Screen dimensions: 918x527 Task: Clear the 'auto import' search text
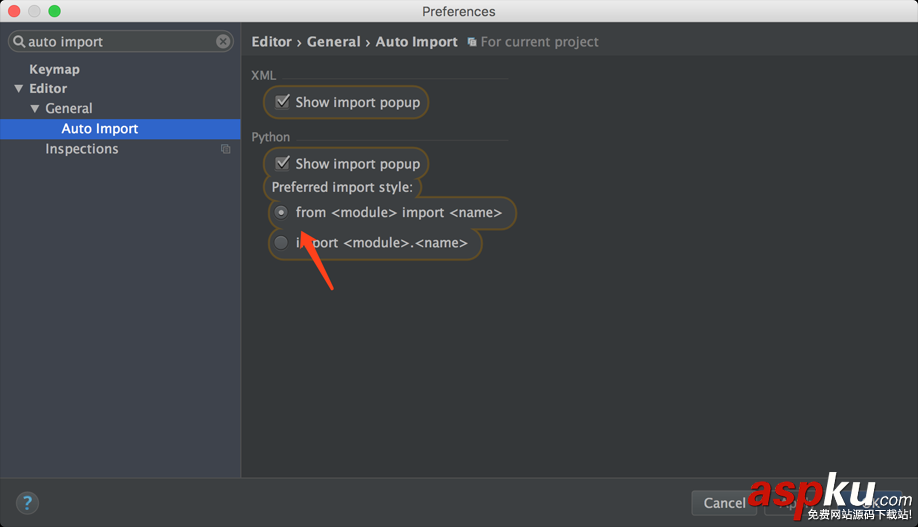click(x=223, y=42)
